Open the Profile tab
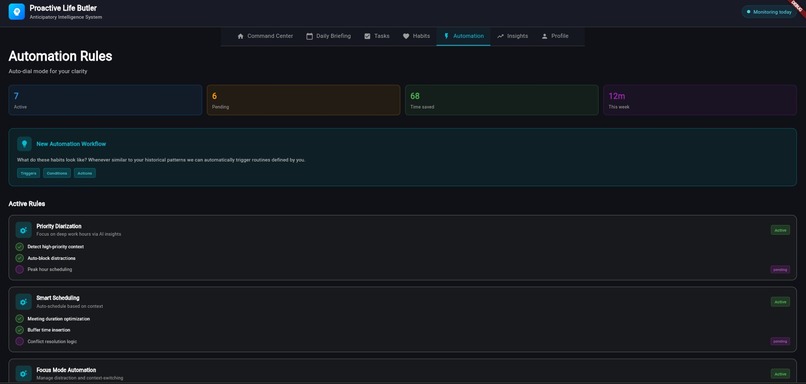806x384 pixels. [x=555, y=36]
